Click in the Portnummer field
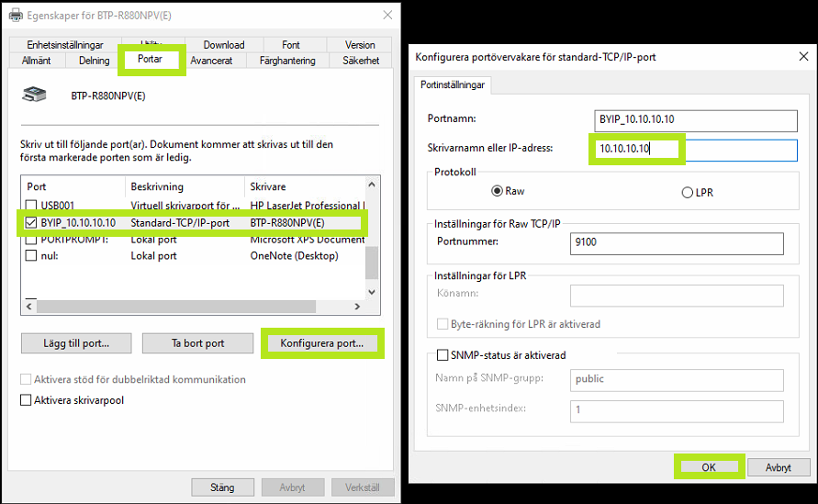 click(676, 242)
